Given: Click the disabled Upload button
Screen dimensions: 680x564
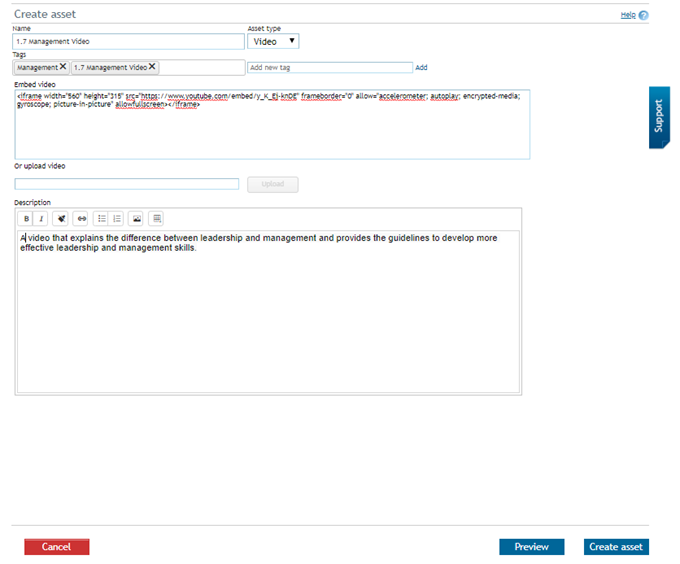Looking at the screenshot, I should pyautogui.click(x=273, y=185).
